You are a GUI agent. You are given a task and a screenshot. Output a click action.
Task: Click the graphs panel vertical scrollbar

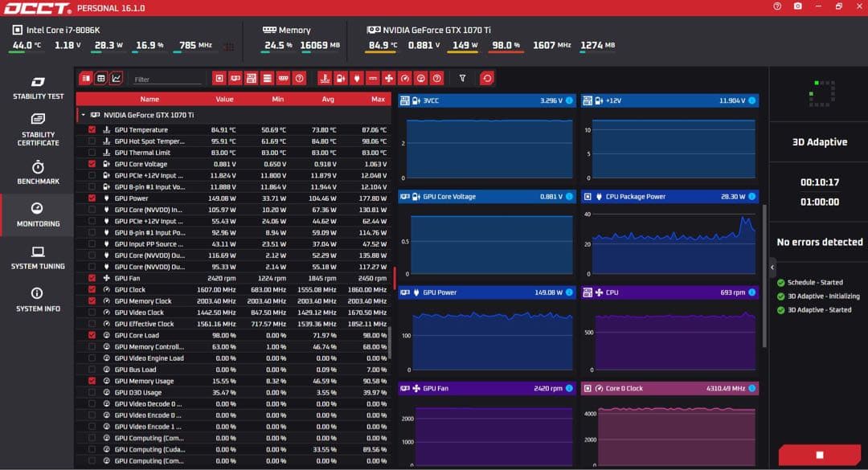764,276
